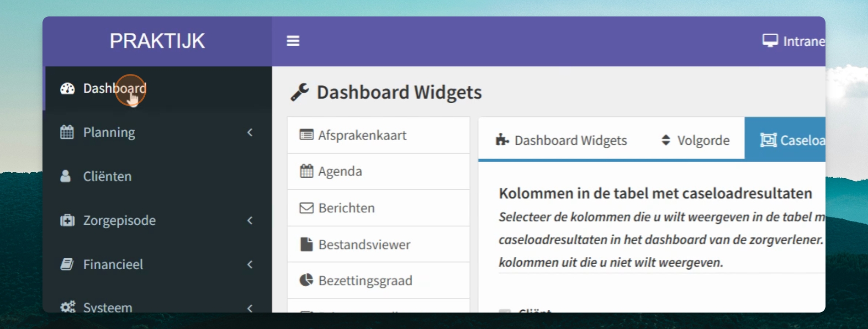Click the Financieel book icon
This screenshot has height=329, width=868.
[67, 264]
